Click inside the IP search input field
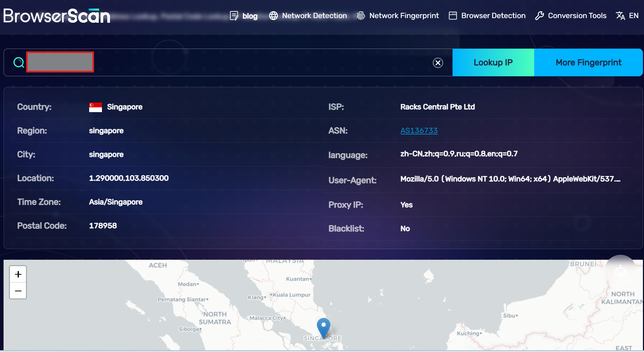The height and width of the screenshot is (352, 644). click(60, 62)
